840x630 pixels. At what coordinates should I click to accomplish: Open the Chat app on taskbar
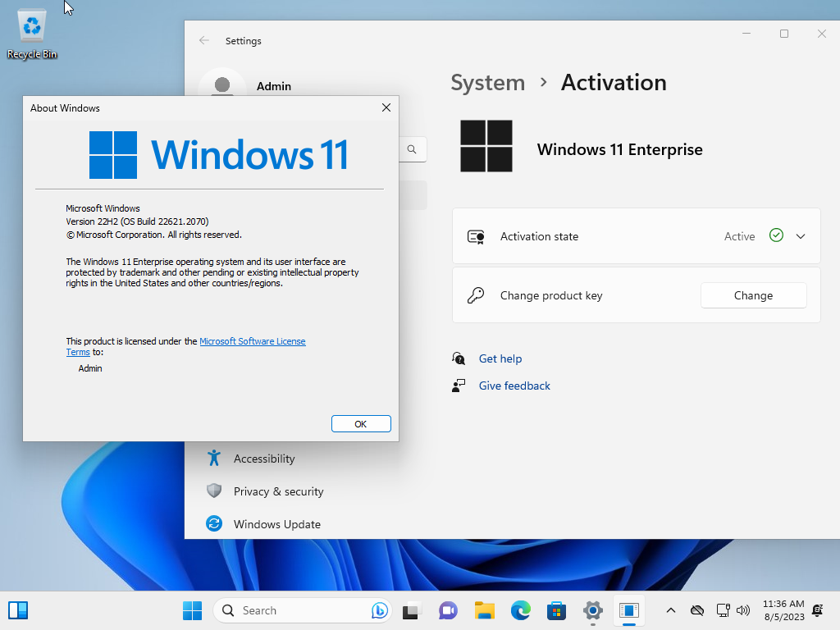coord(448,610)
